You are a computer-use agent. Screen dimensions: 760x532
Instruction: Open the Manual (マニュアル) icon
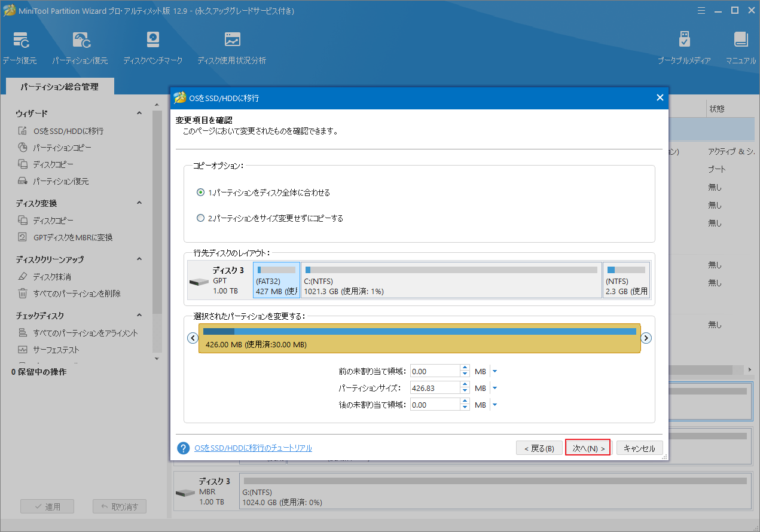[741, 48]
